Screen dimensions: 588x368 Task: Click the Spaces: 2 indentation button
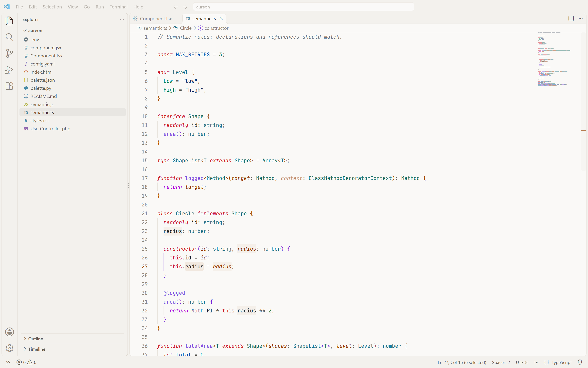point(501,362)
